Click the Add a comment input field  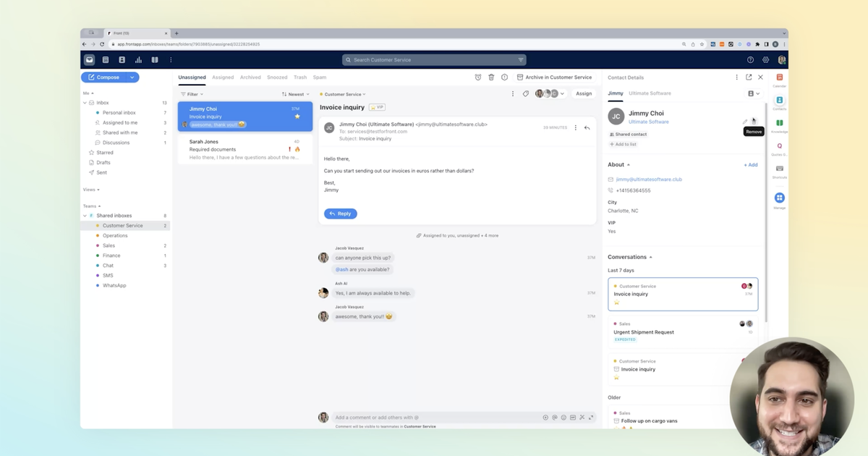tap(438, 418)
